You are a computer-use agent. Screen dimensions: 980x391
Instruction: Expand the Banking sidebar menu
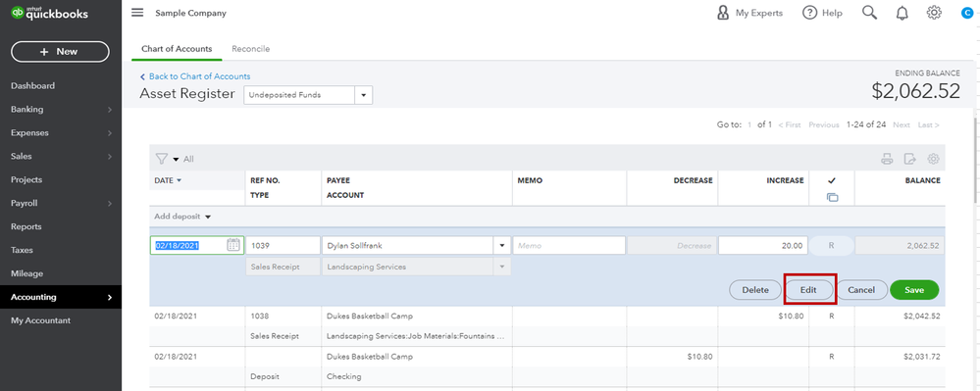coord(61,110)
